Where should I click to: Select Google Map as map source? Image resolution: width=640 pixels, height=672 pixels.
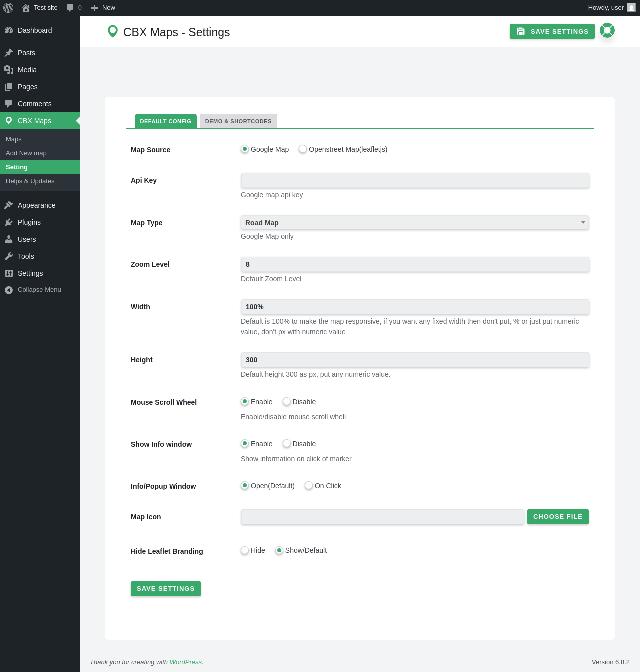[x=245, y=149]
